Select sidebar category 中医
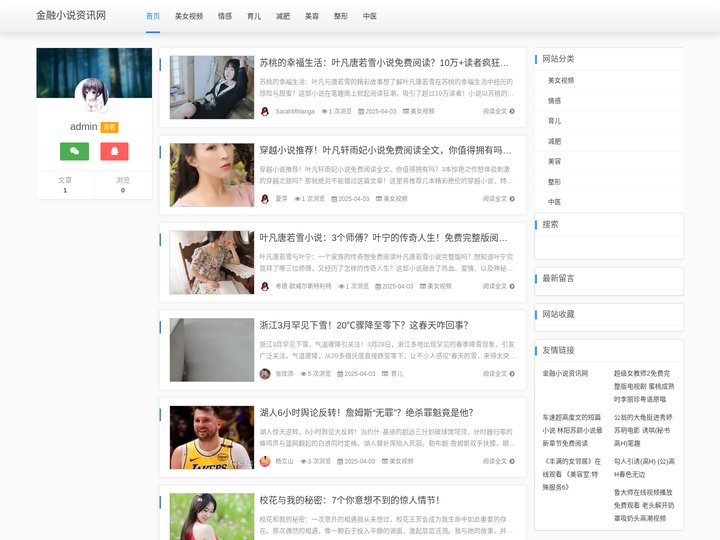 pos(554,202)
